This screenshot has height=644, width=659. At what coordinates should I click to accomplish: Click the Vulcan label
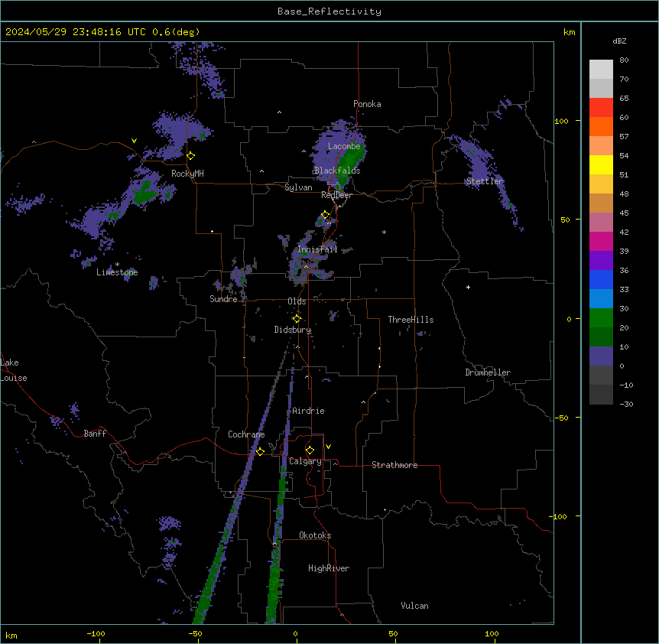pyautogui.click(x=415, y=606)
